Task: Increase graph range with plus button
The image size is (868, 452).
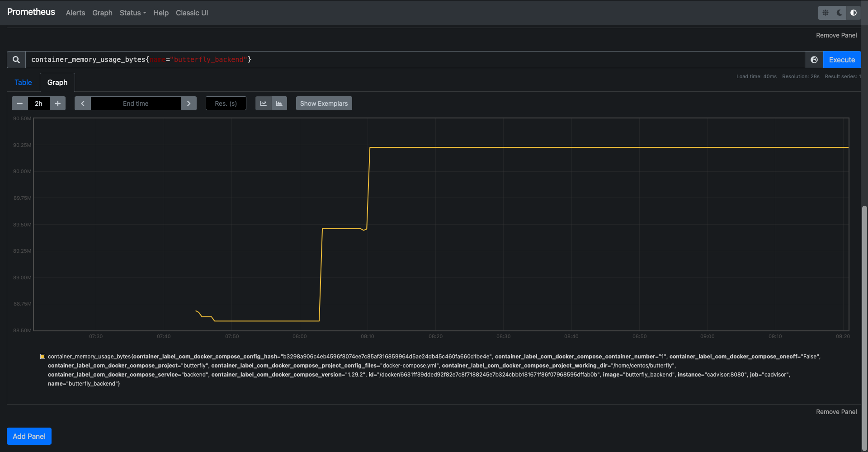Action: point(58,104)
